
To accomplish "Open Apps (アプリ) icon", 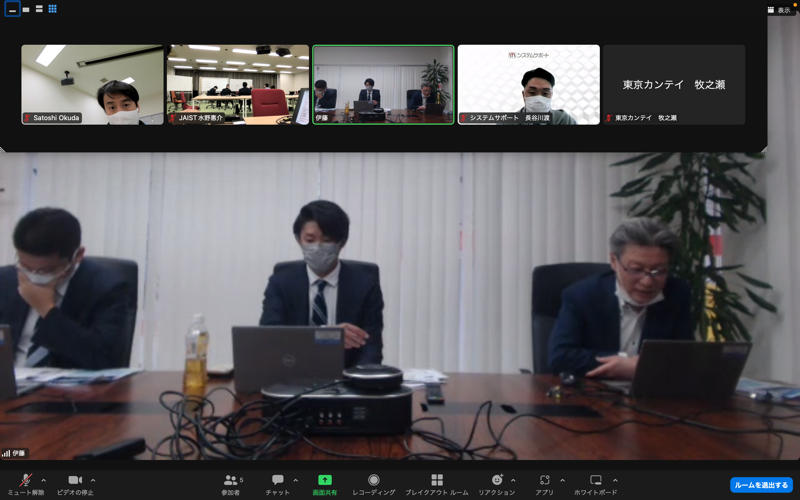I will click(544, 480).
